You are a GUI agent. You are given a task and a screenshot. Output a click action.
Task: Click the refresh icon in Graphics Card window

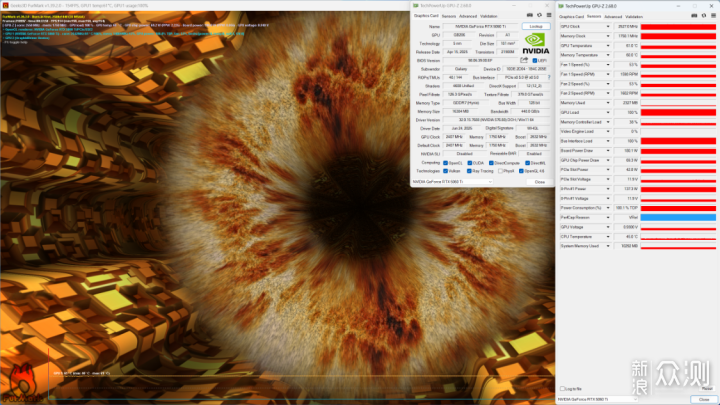[x=539, y=16]
